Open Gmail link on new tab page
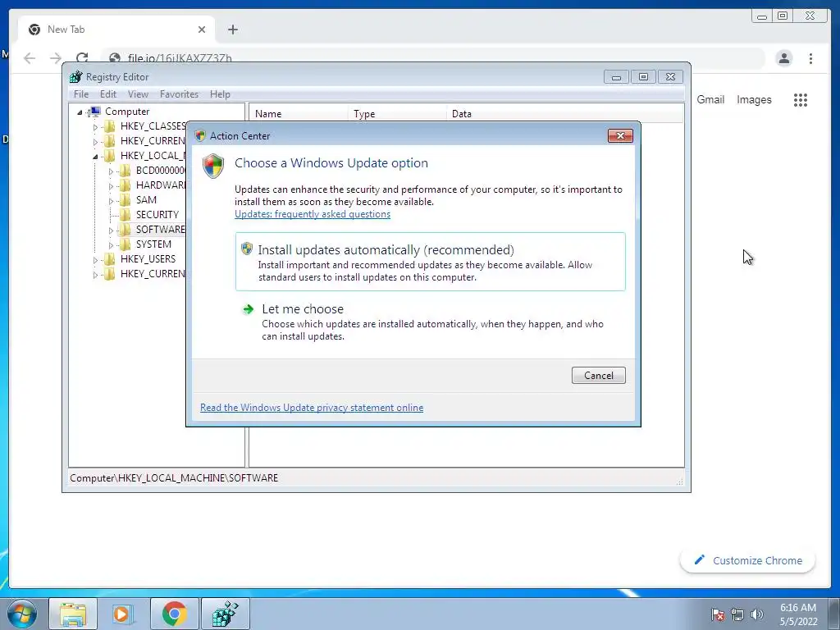Viewport: 840px width, 630px height. point(710,99)
